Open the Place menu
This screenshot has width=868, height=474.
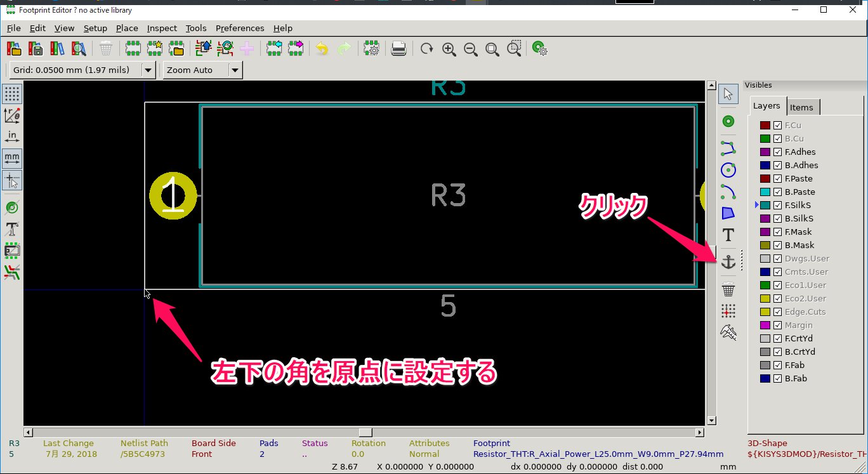point(127,28)
